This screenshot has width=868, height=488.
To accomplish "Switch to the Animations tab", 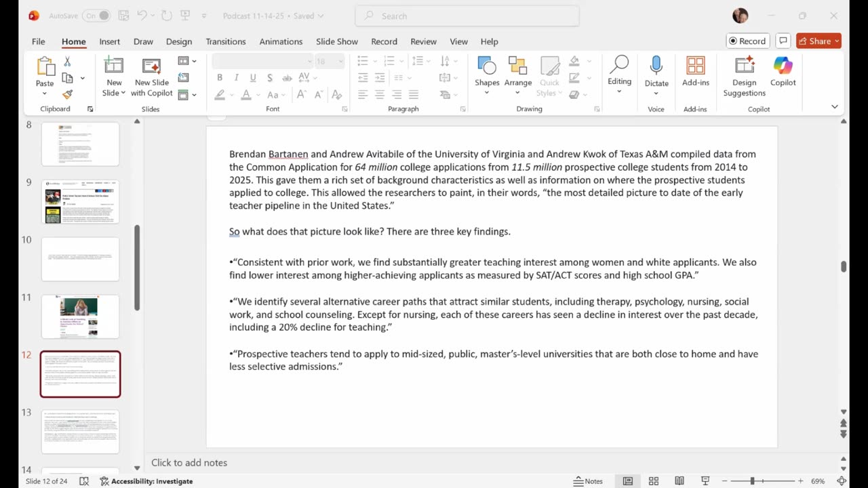I will click(x=281, y=41).
